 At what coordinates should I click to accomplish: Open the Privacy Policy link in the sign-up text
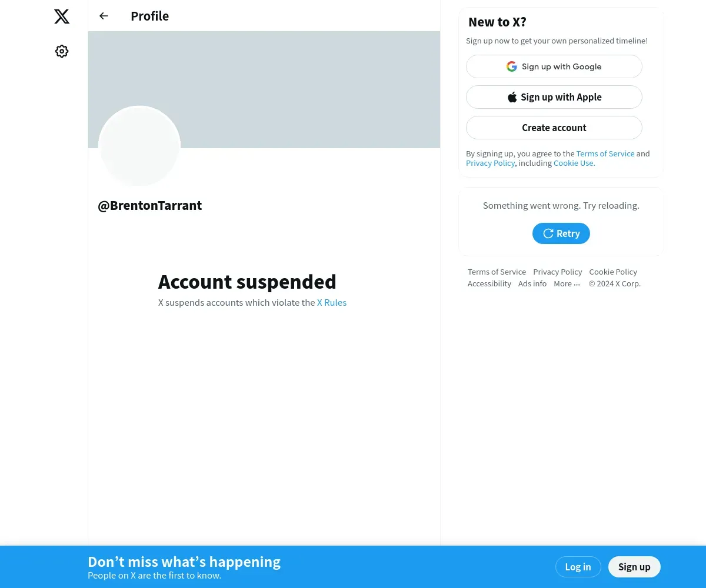coord(491,163)
